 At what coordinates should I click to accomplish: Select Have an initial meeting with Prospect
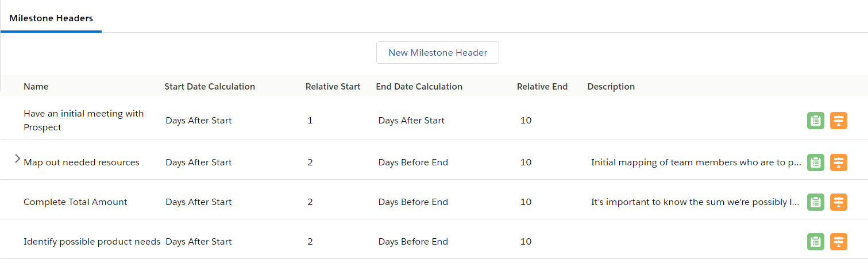84,121
